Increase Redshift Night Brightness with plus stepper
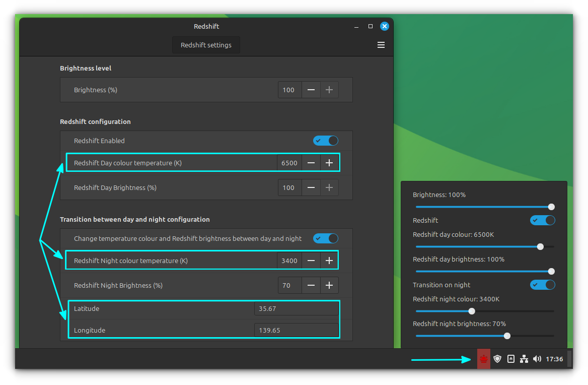588x385 pixels. 329,285
